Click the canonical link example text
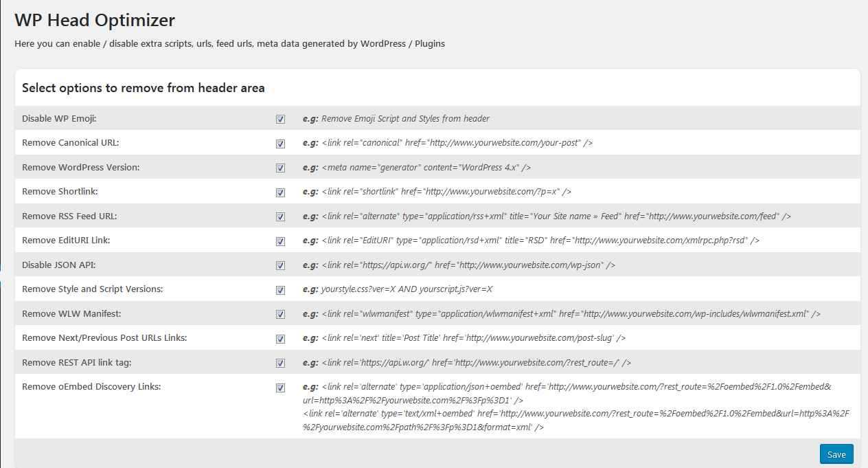This screenshot has width=868, height=468. [x=457, y=143]
